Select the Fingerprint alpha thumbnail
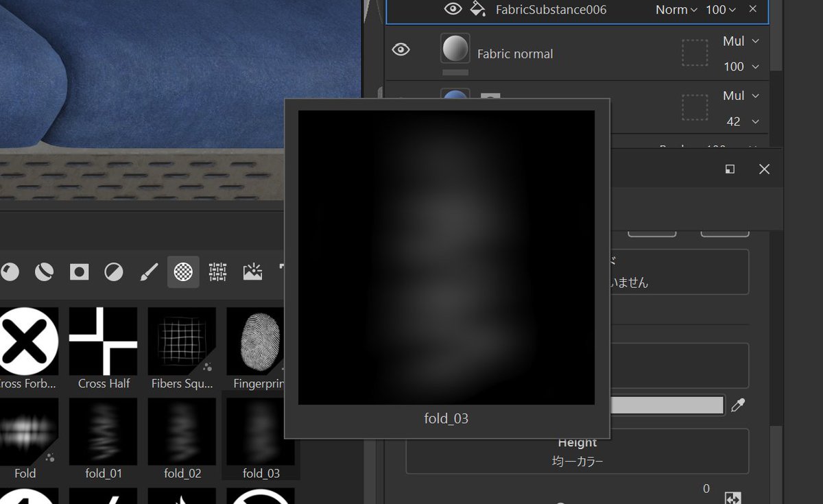This screenshot has width=823, height=504. [255, 341]
